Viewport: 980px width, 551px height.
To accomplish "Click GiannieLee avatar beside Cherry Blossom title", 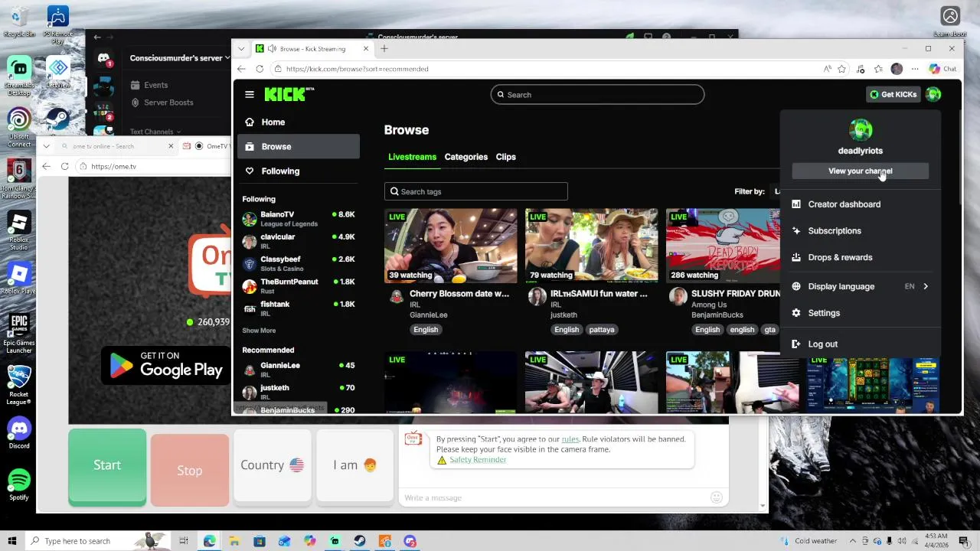I will point(397,296).
